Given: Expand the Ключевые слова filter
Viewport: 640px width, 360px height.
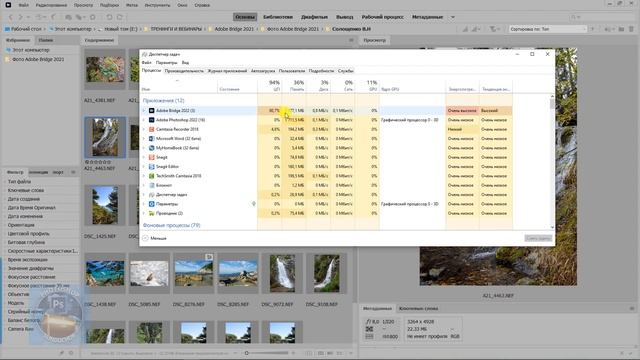Looking at the screenshot, I should 6,190.
